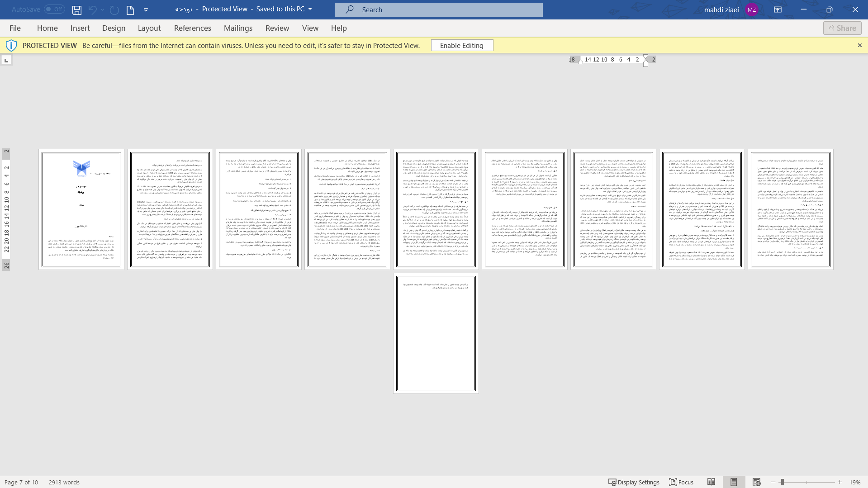The height and width of the screenshot is (488, 868).
Task: Click the 19% zoom level
Action: tap(854, 482)
